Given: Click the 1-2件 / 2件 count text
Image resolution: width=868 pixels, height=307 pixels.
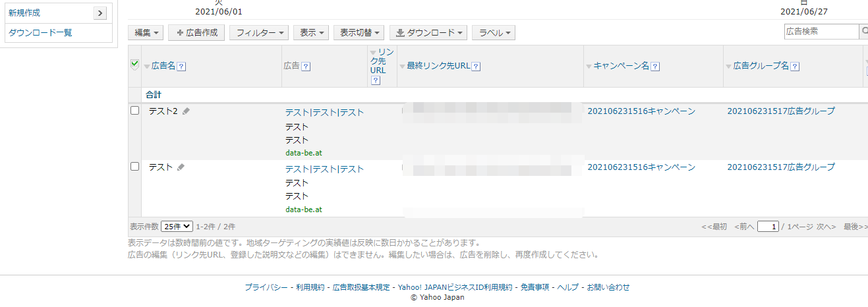Looking at the screenshot, I should pos(216,227).
